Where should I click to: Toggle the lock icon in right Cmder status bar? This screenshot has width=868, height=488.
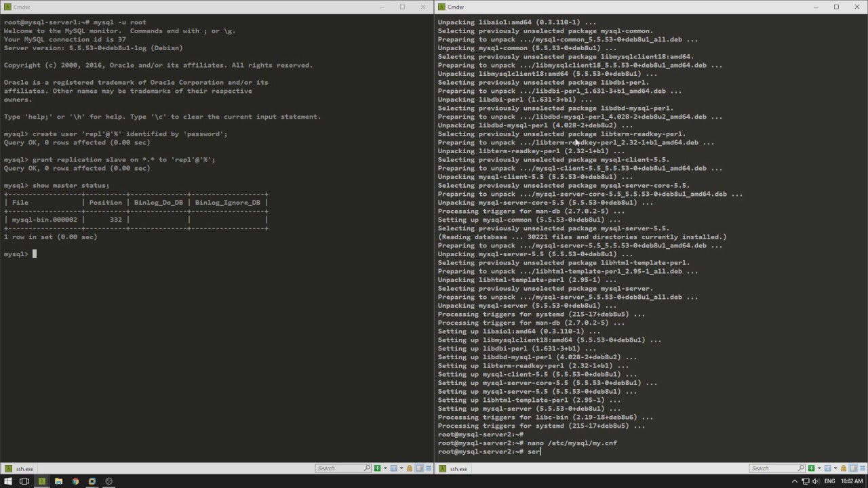(x=844, y=468)
